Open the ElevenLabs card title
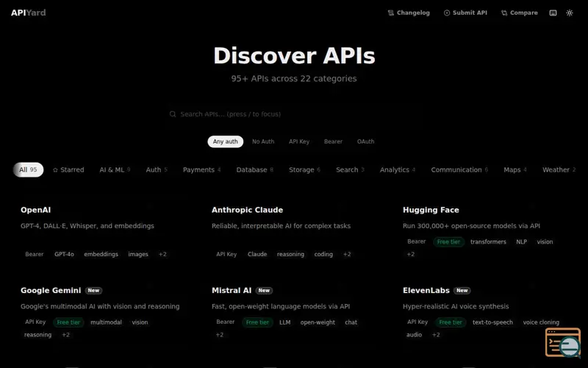This screenshot has width=588, height=368. pos(426,290)
